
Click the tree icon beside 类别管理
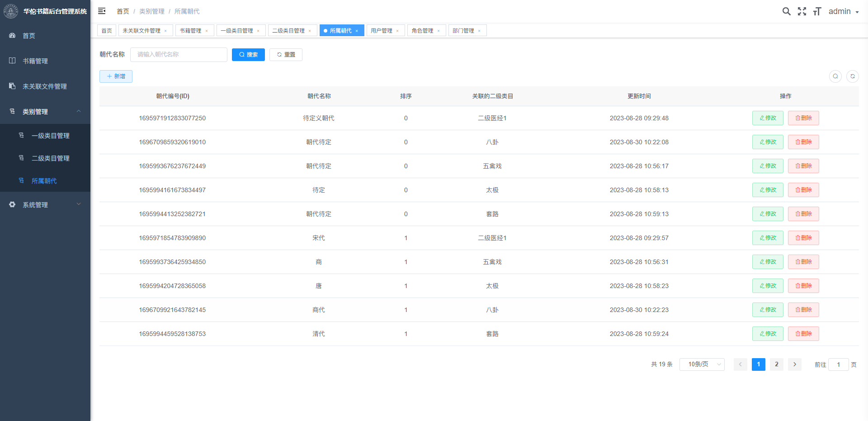pyautogui.click(x=12, y=111)
